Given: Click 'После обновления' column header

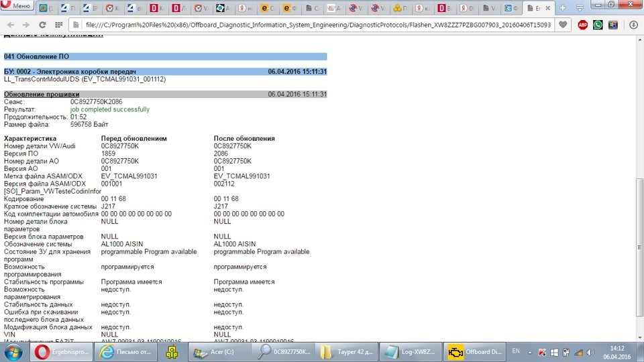Looking at the screenshot, I should 244,139.
